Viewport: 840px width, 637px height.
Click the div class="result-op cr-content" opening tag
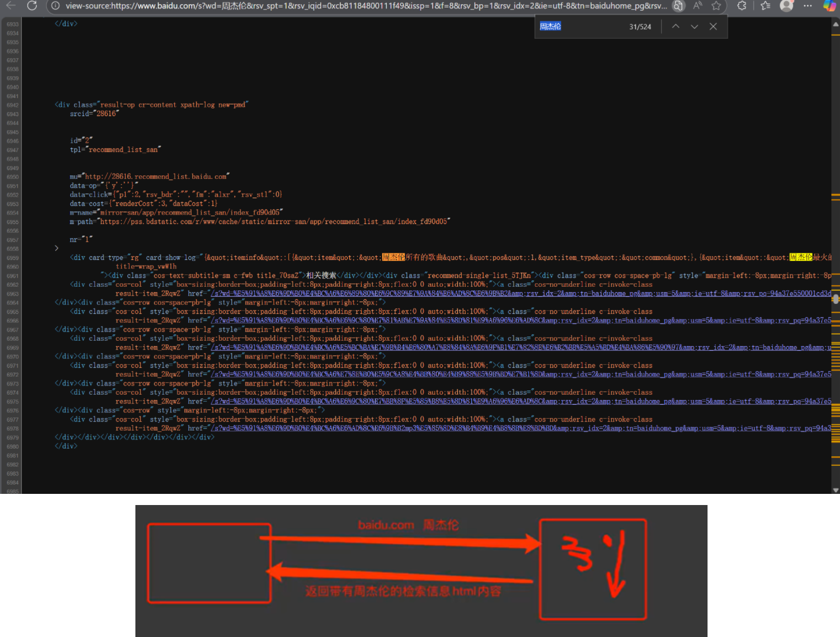[152, 105]
